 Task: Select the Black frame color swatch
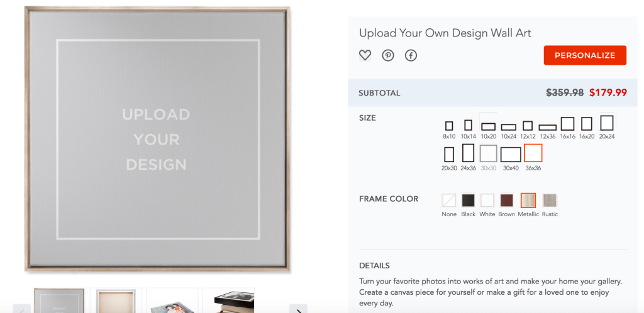(468, 200)
